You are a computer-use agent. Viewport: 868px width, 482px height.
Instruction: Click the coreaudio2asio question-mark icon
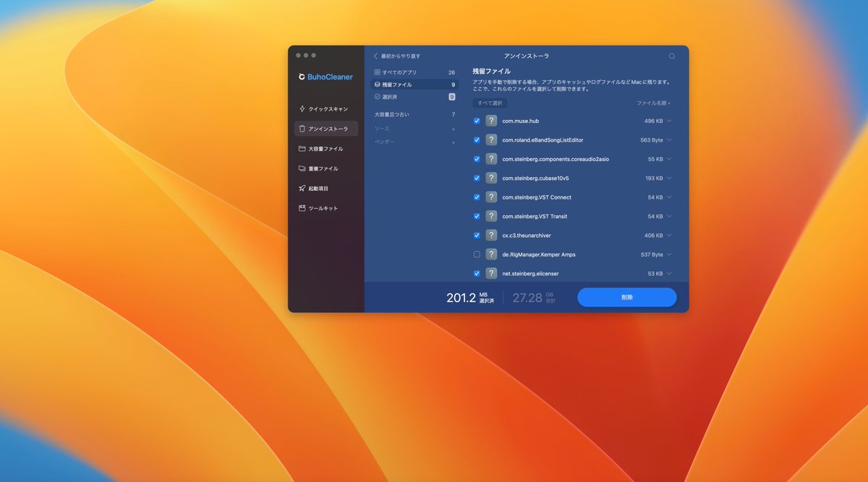[491, 159]
